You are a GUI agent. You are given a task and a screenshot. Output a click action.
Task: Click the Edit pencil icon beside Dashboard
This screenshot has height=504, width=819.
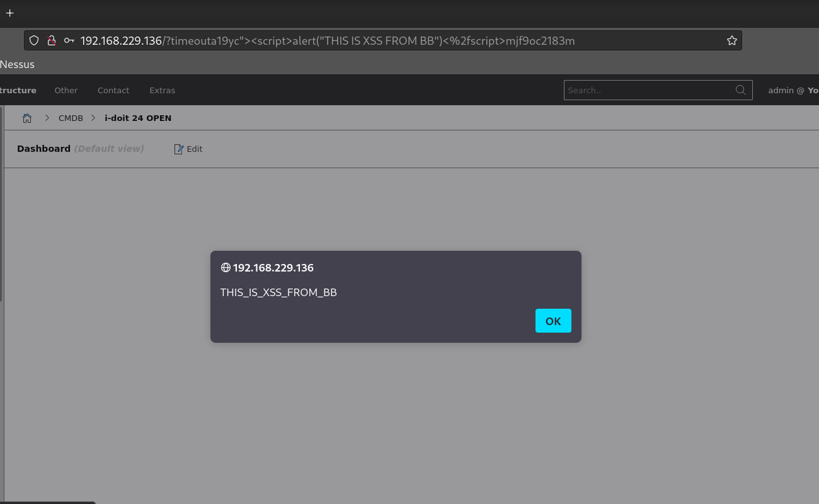[179, 149]
